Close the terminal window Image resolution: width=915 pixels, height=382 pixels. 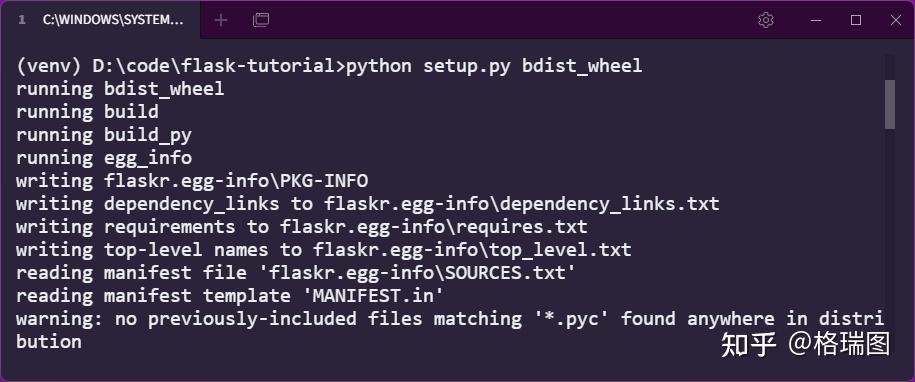896,20
